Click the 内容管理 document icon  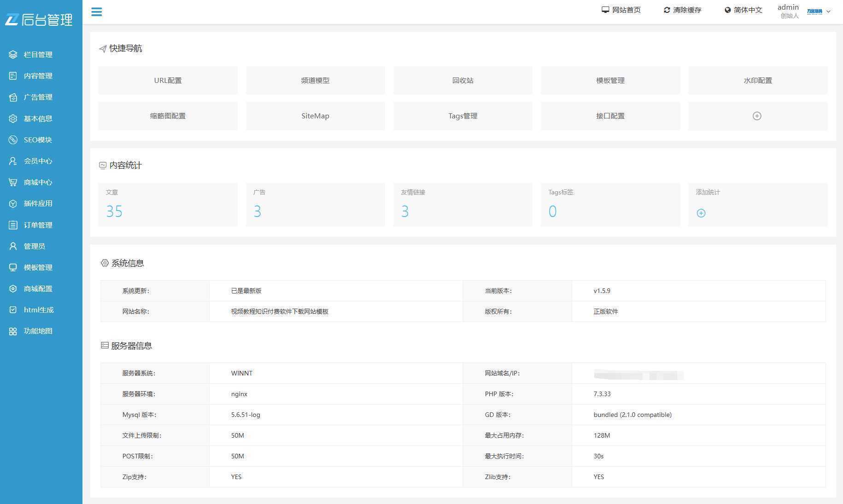click(x=13, y=76)
